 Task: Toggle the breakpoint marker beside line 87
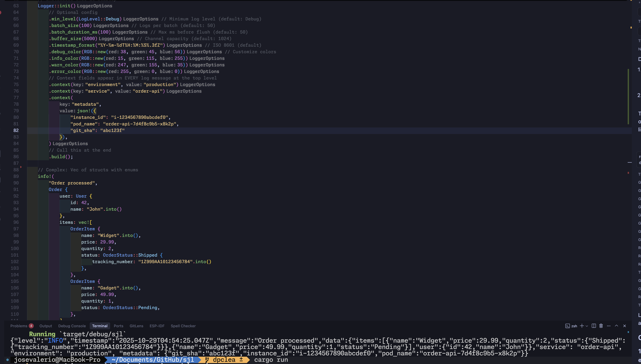coord(21,167)
